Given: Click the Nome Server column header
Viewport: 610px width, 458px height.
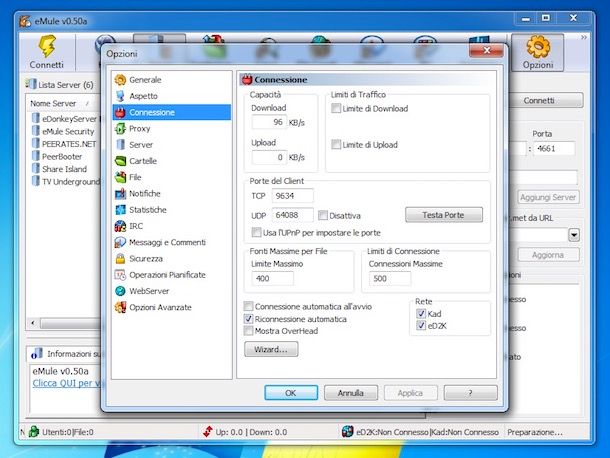Looking at the screenshot, I should click(53, 104).
